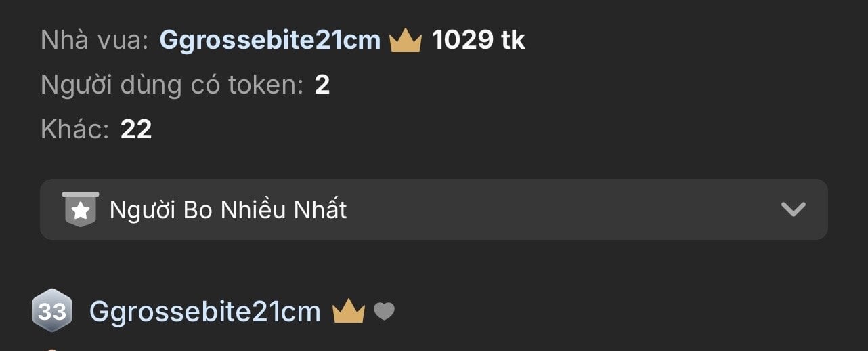Click the other users count "22"

(x=136, y=129)
